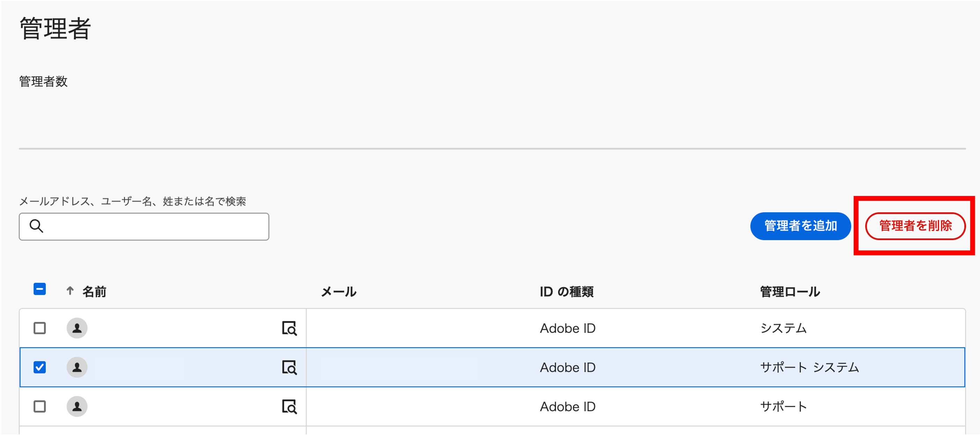980x435 pixels.
Task: Click the 管理ロール column header
Action: point(790,292)
